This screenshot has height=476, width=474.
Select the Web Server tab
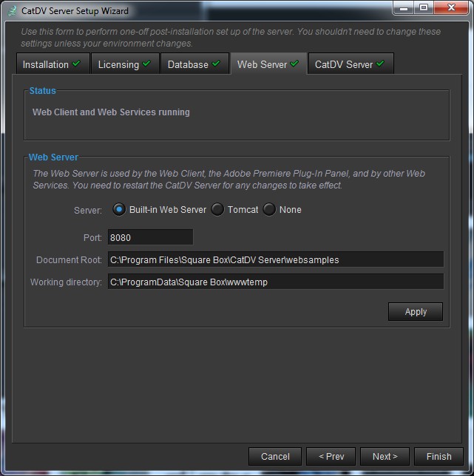click(268, 64)
